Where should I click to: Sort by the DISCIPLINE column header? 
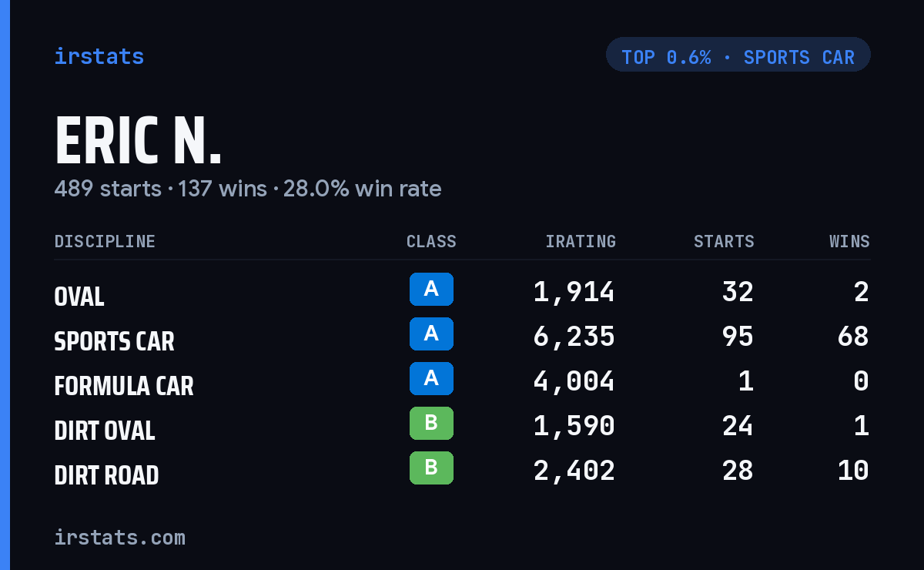pos(105,242)
